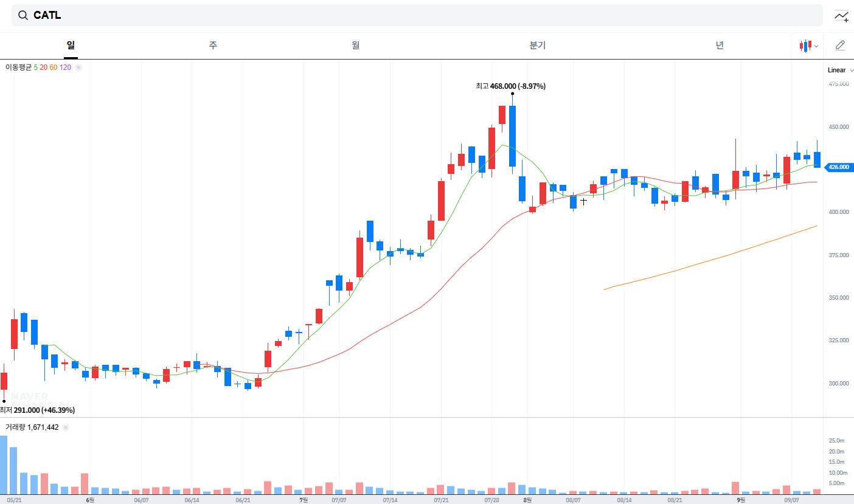
Task: Click the 최저 291.000 low marker
Action: [x=38, y=410]
